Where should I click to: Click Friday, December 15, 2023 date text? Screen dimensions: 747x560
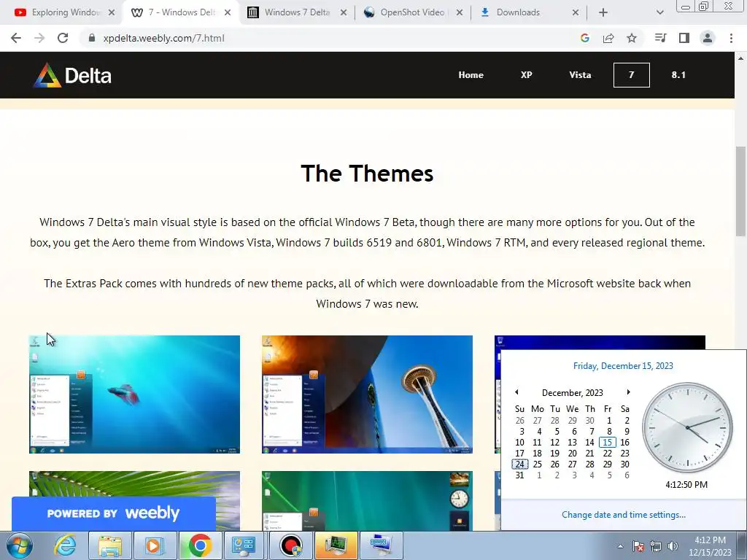point(623,366)
